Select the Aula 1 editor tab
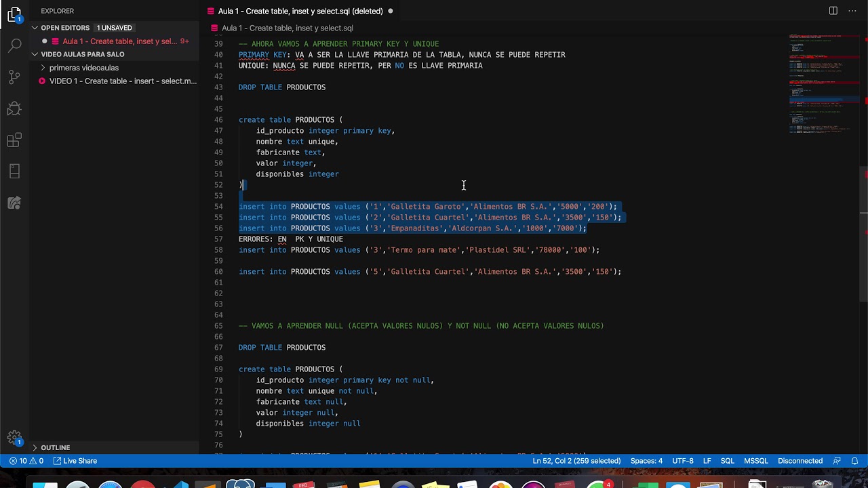The width and height of the screenshot is (868, 488). click(300, 11)
